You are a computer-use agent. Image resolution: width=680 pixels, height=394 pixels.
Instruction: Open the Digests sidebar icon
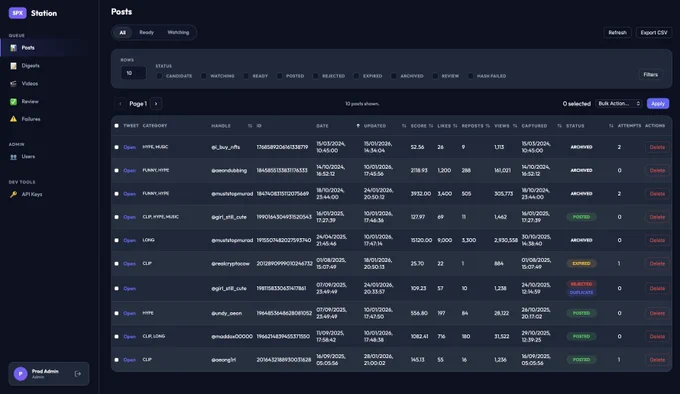[13, 66]
